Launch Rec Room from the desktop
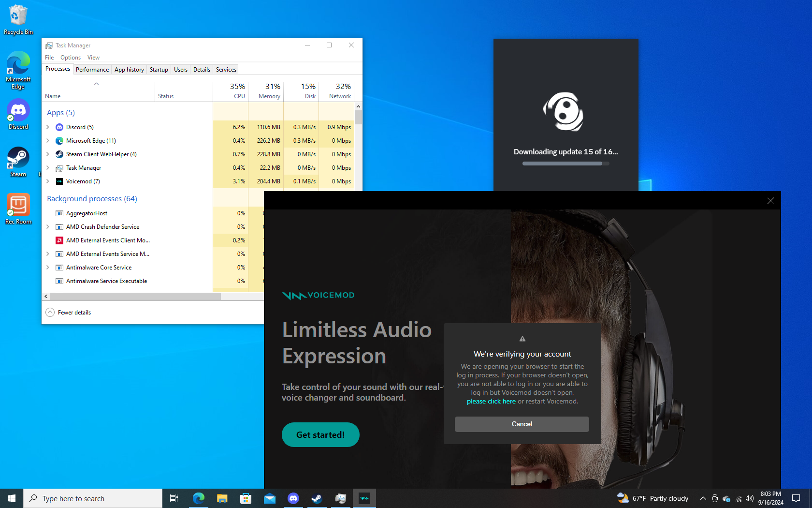This screenshot has height=508, width=812. [18, 209]
